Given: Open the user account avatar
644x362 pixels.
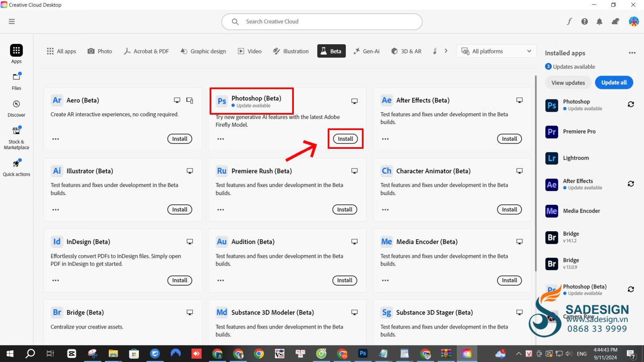Looking at the screenshot, I should point(634,21).
